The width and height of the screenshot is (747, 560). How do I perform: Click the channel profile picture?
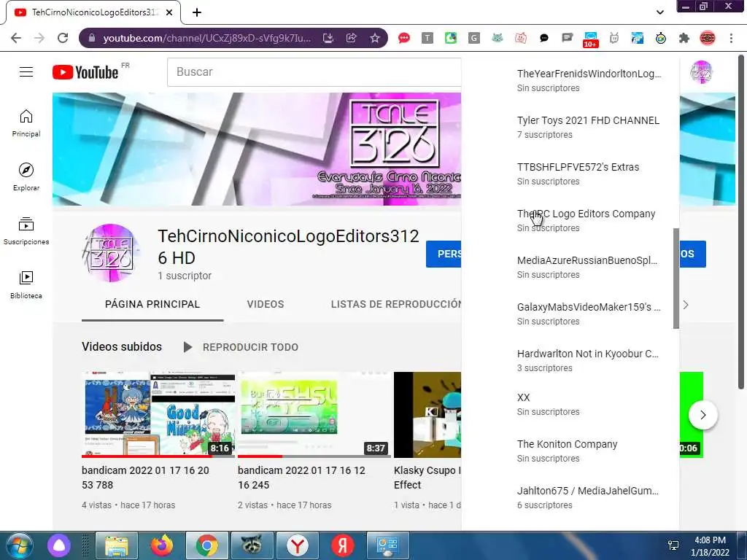(x=112, y=253)
